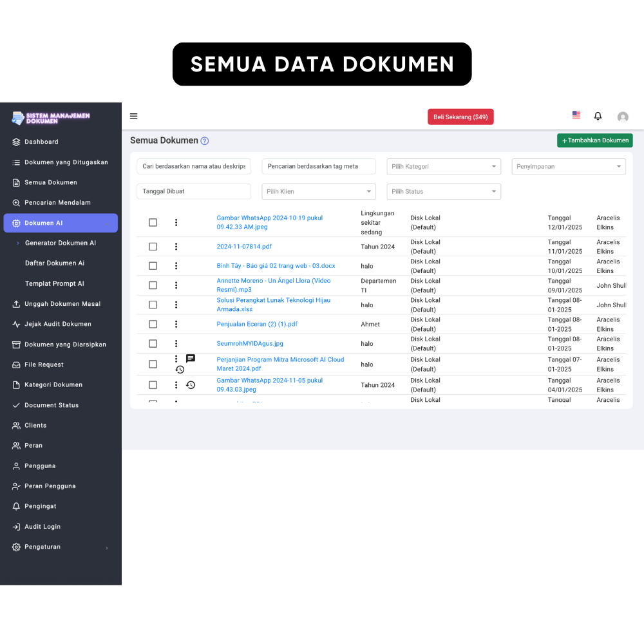Open the 2024-11-07814.pdf link

tap(244, 247)
